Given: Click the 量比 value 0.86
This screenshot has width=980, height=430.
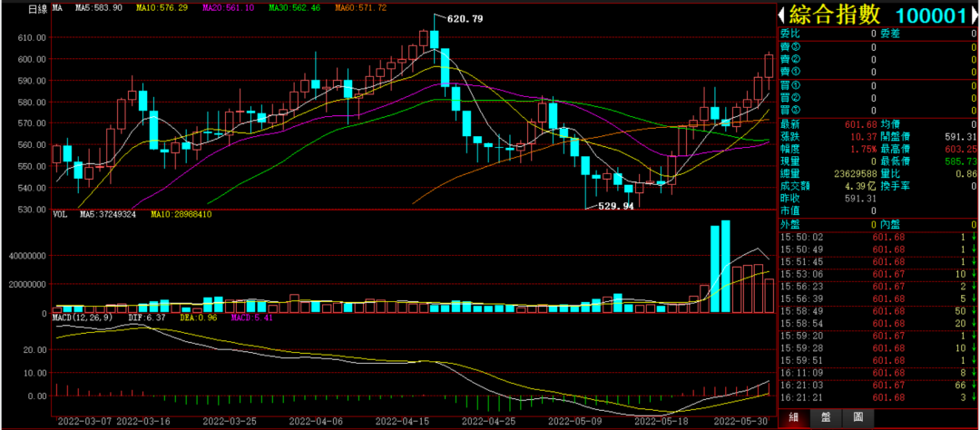Looking at the screenshot, I should (x=967, y=174).
